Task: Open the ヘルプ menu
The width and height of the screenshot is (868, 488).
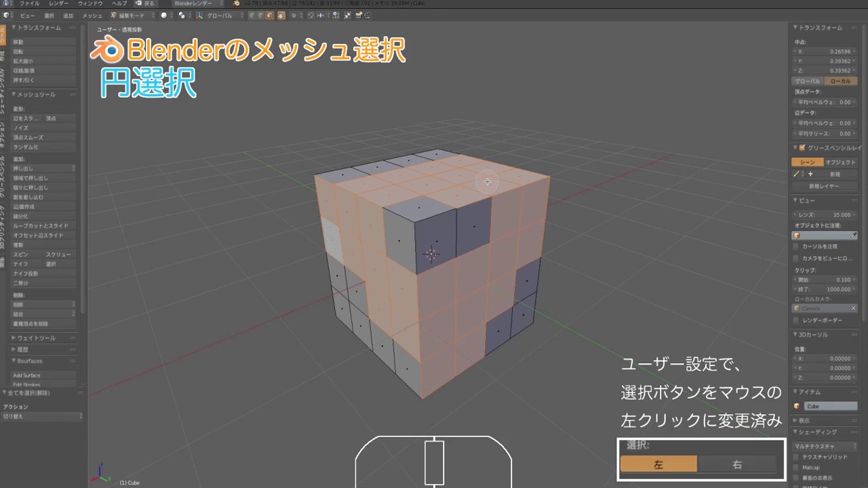Action: 119,3
